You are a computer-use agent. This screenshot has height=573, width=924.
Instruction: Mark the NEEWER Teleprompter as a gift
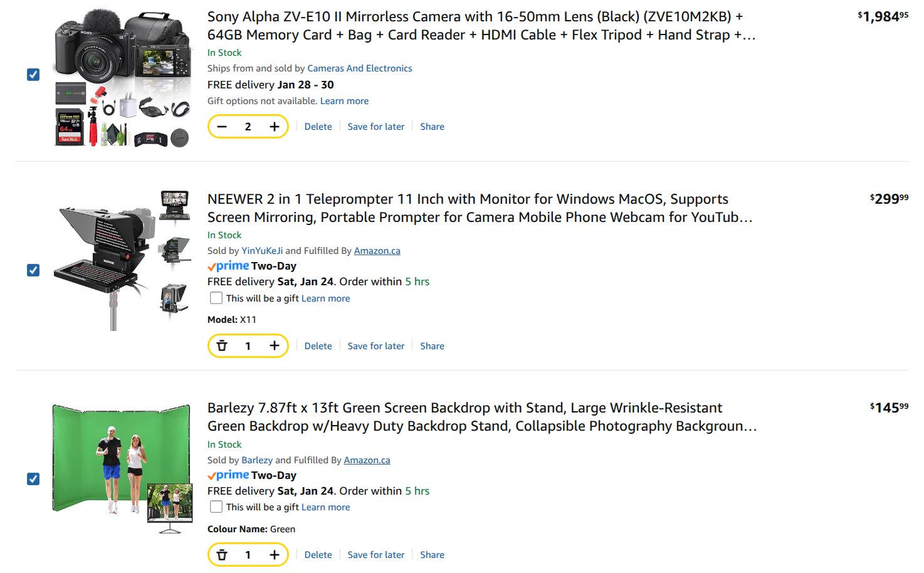[x=216, y=298]
